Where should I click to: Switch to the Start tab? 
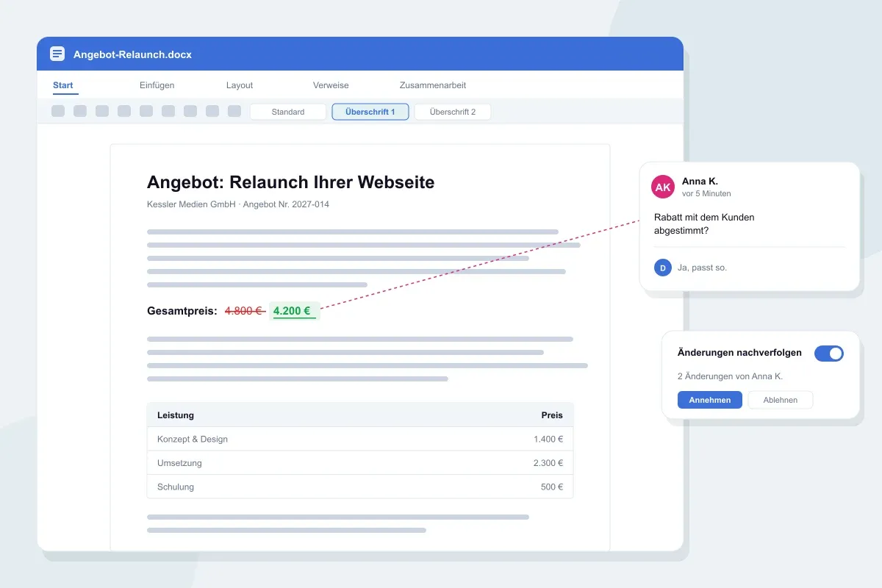pos(63,85)
